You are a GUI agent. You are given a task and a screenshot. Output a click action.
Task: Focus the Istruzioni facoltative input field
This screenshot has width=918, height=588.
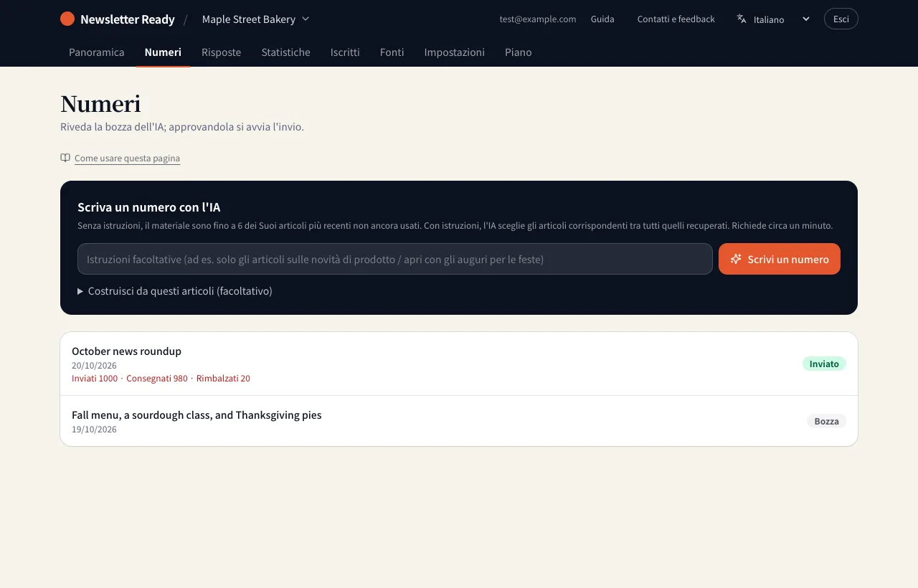395,259
